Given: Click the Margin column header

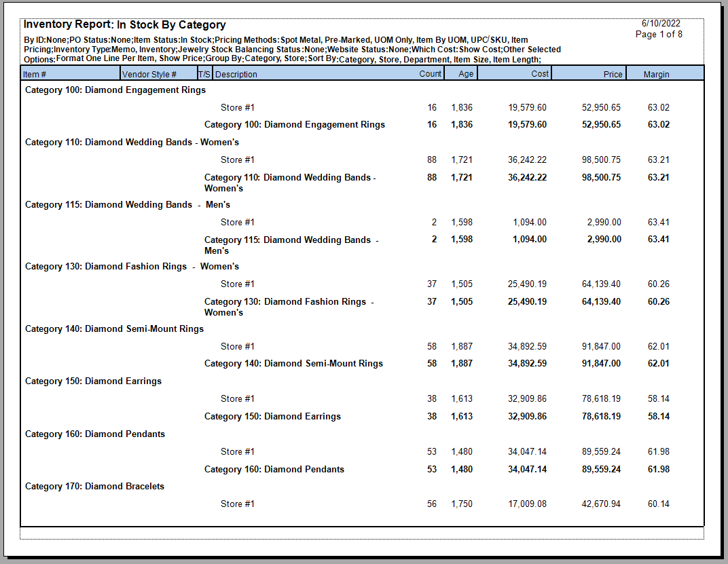Looking at the screenshot, I should tap(656, 74).
